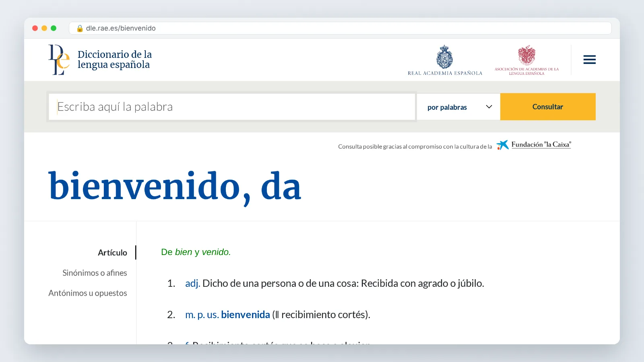Click the green maximize window button
The image size is (644, 362).
[54, 28]
